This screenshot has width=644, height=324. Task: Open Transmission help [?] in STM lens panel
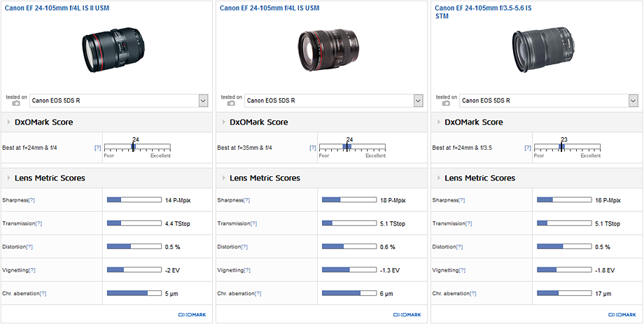(x=469, y=224)
